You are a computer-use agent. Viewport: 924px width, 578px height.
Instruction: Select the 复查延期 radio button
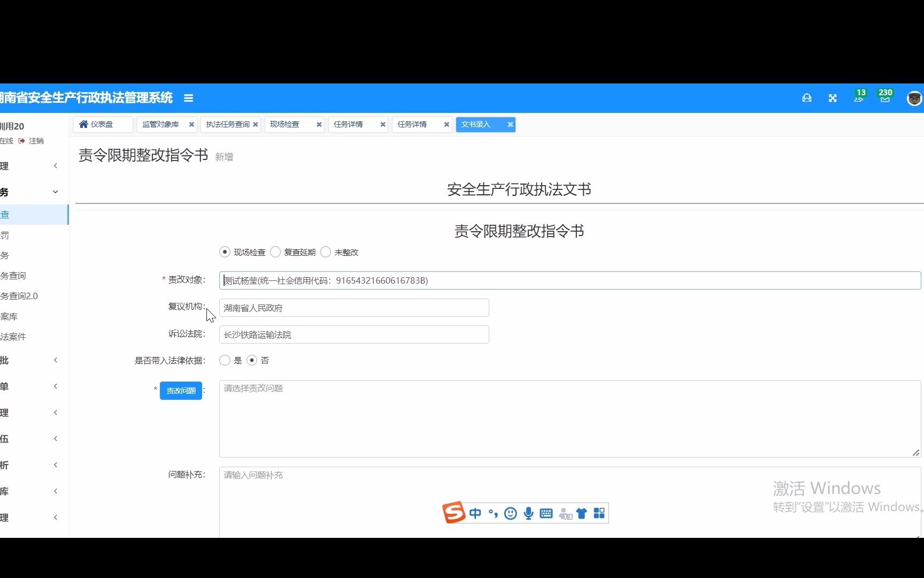pyautogui.click(x=275, y=252)
